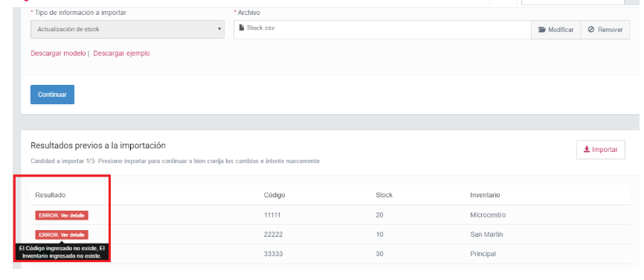Click the download icon on Importar button
The image size is (644, 280).
(587, 150)
